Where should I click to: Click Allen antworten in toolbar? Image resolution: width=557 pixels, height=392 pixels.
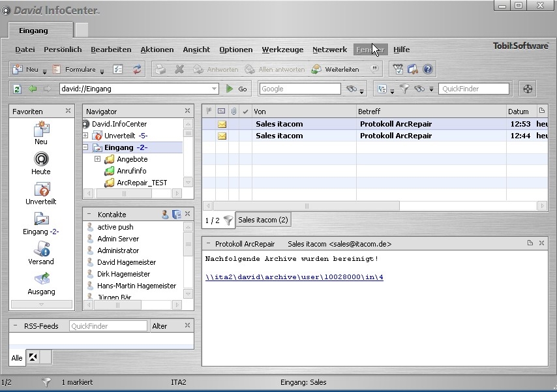(275, 69)
